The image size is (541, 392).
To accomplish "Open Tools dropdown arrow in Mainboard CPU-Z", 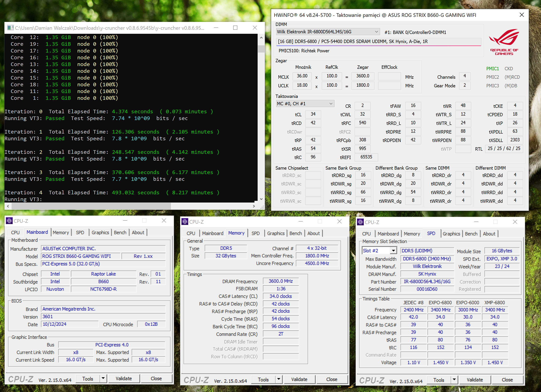I will pyautogui.click(x=103, y=378).
